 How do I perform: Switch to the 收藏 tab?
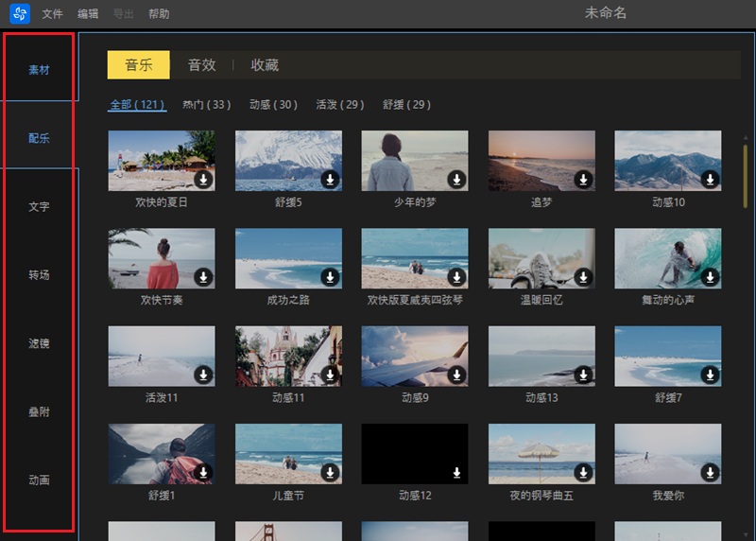(265, 64)
